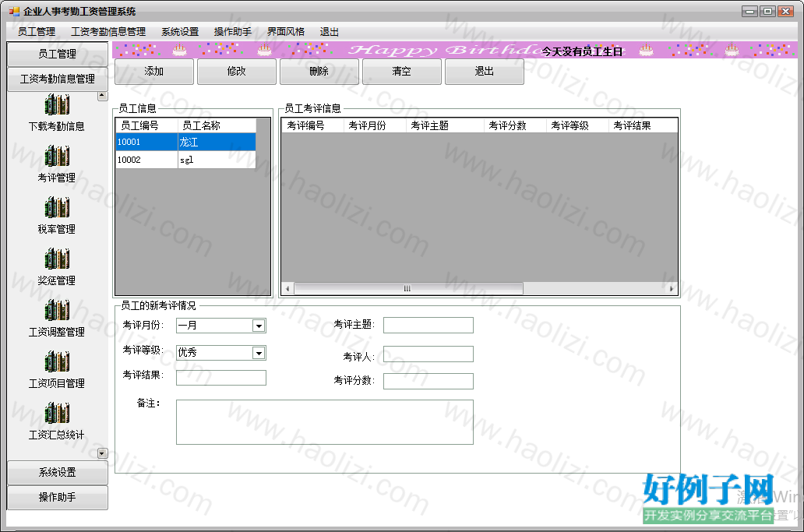The image size is (804, 532).
Task: Click the 考评等级 column header
Action: point(577,125)
